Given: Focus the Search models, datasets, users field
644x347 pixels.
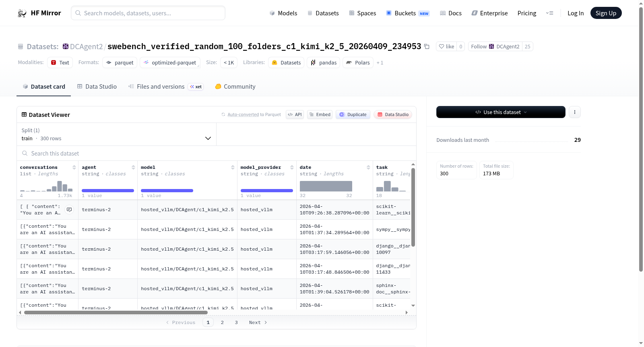Looking at the screenshot, I should tap(148, 13).
